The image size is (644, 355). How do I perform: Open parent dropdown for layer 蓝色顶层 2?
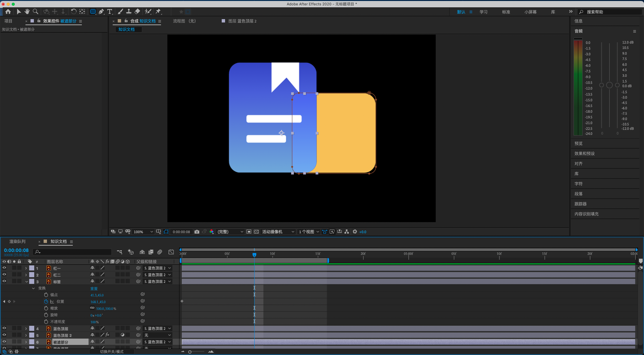coord(158,335)
